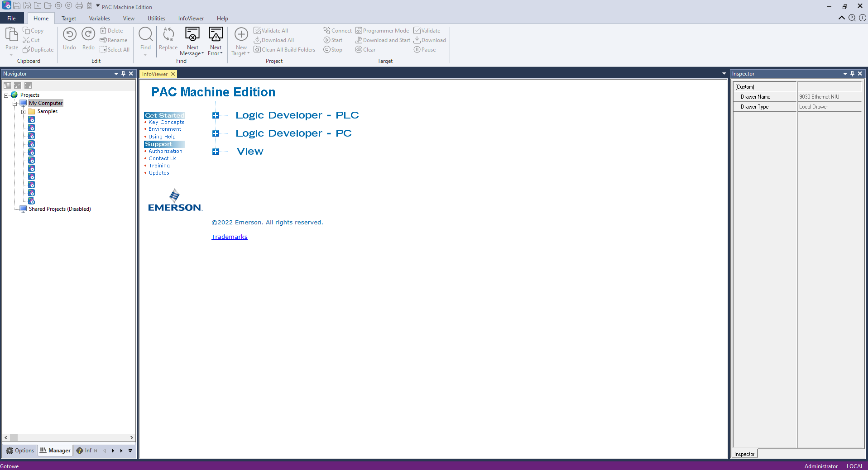Click the Undo button in Edit group
Screen dimensions: 868x470
click(x=69, y=38)
